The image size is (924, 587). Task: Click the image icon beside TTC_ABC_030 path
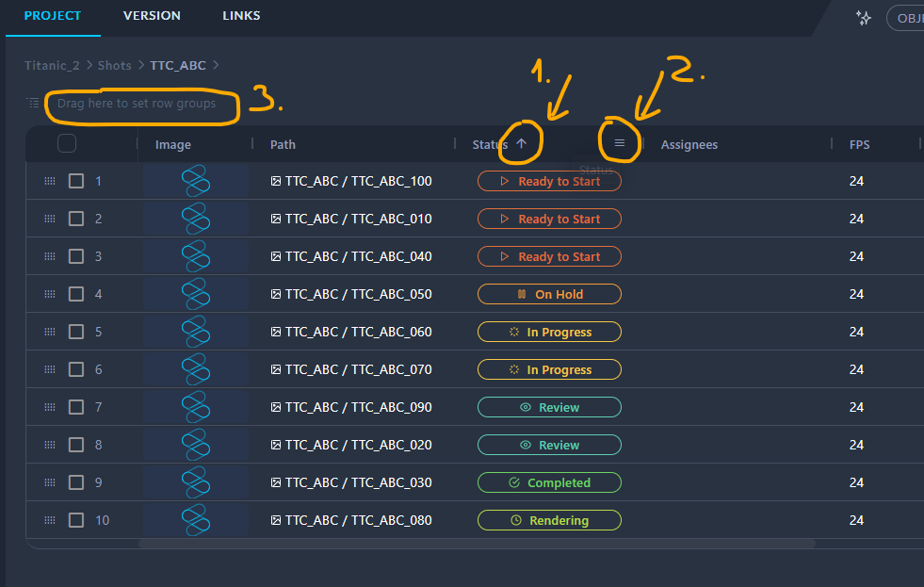[x=276, y=482]
